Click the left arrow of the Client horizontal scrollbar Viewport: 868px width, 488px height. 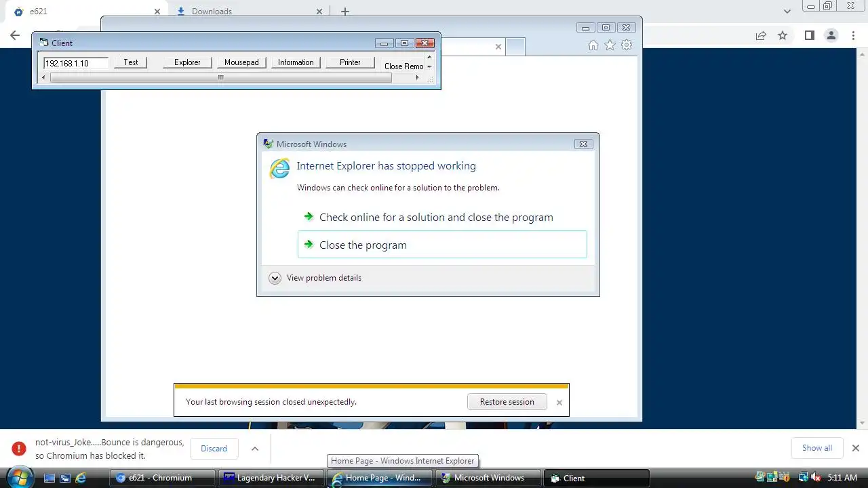(44, 77)
